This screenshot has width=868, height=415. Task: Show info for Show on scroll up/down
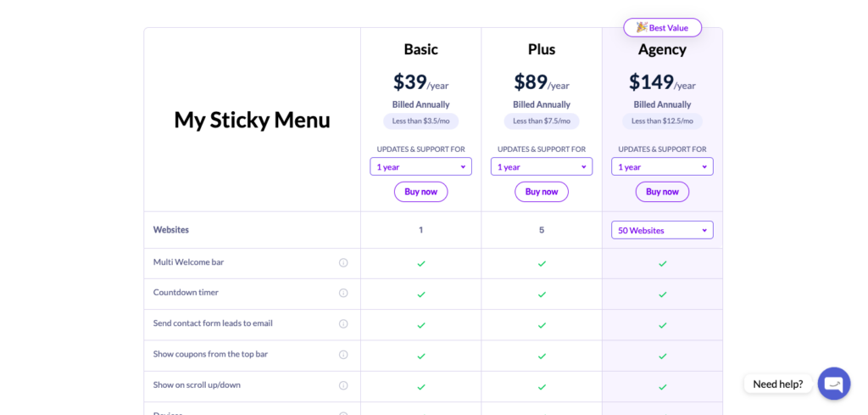tap(343, 385)
